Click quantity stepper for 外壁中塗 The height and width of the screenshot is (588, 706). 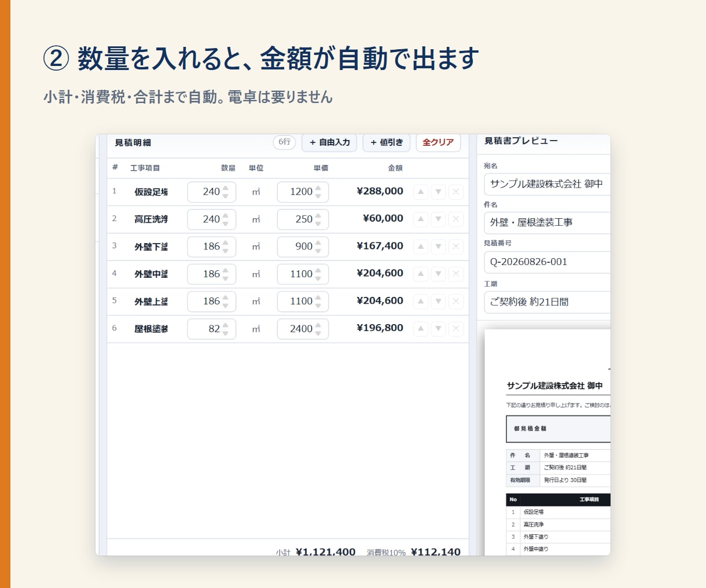point(226,274)
